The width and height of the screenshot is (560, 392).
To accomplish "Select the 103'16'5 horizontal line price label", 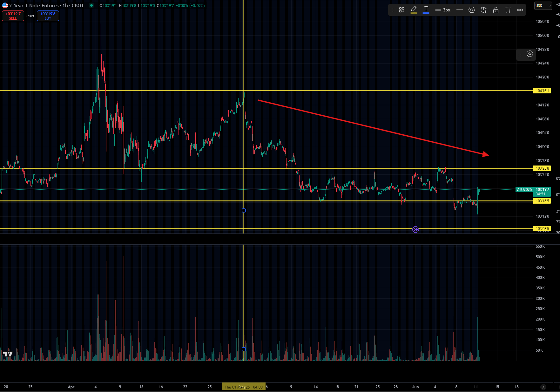I will 542,201.
